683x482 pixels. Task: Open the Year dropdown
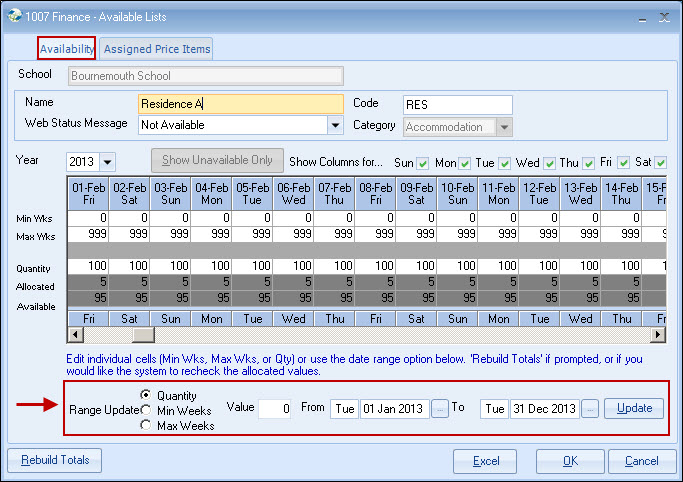[107, 162]
